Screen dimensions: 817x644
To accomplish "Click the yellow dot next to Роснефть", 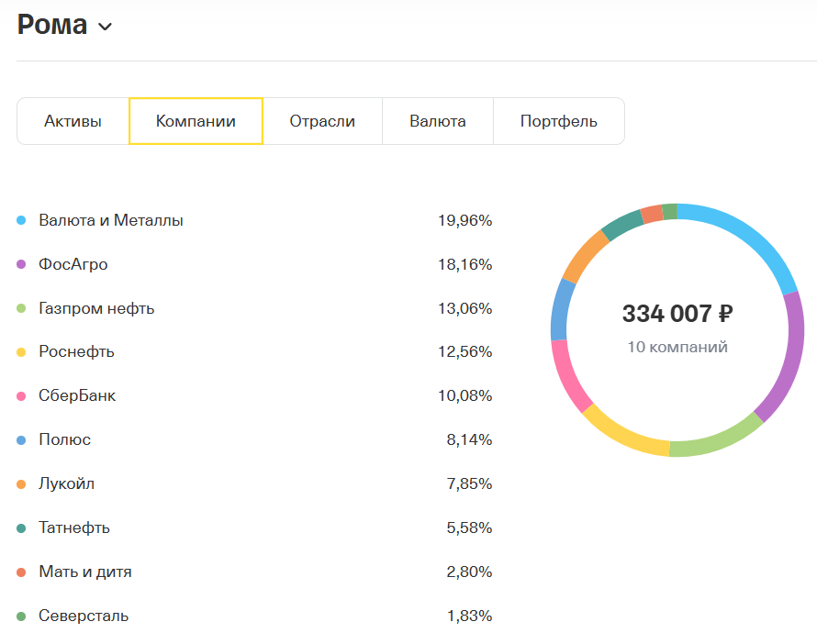I will [21, 352].
